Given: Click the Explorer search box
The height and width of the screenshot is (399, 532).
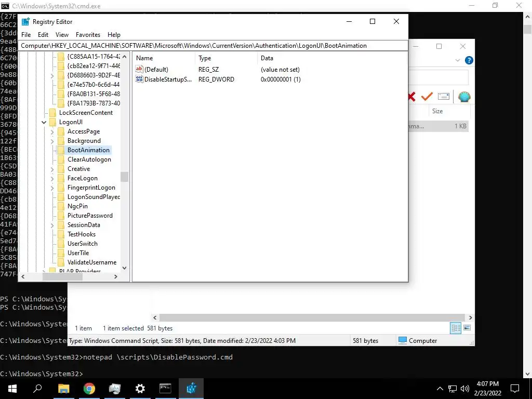Looking at the screenshot, I should 438,78.
